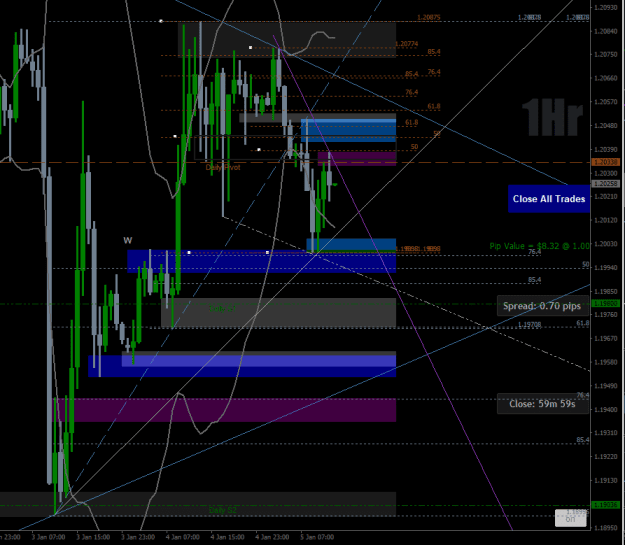Click the Close All Trades button
The image size is (625, 545).
coord(548,199)
